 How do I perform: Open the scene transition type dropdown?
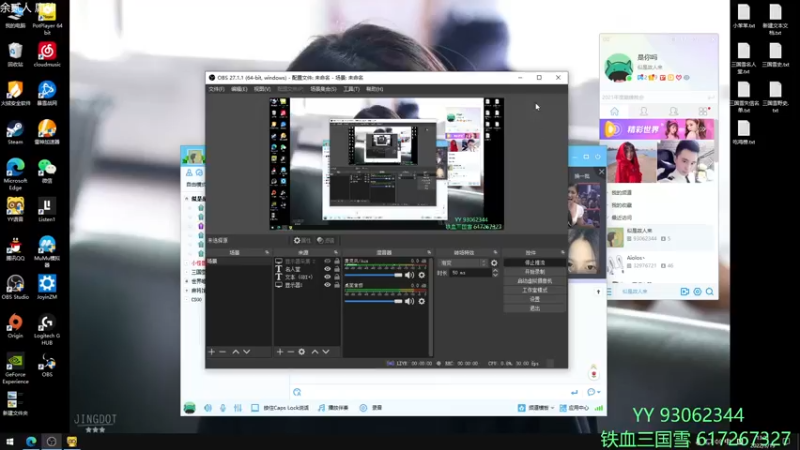(462, 263)
